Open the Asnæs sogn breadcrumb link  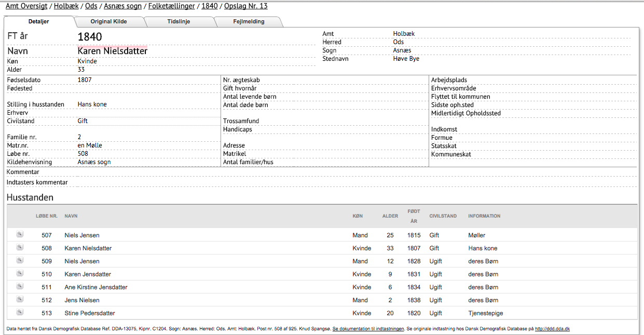123,6
